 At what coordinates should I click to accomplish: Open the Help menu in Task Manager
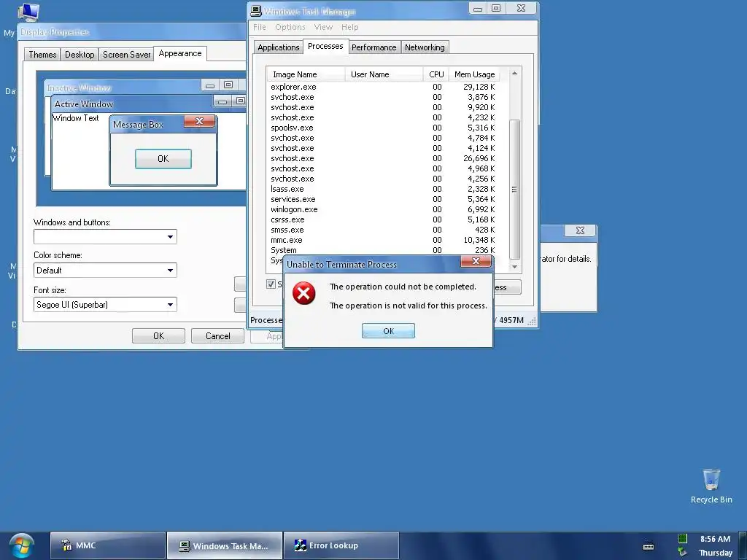349,27
